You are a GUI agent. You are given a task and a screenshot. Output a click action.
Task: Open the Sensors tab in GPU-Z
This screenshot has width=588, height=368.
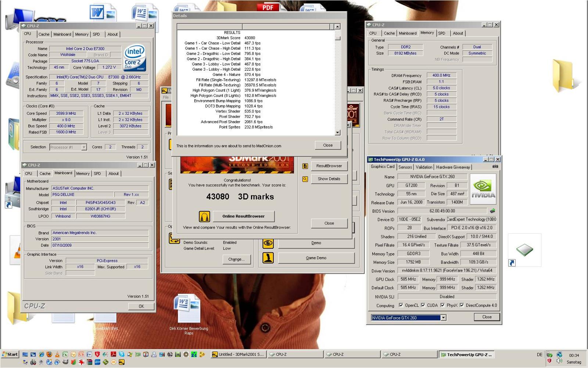click(x=405, y=167)
